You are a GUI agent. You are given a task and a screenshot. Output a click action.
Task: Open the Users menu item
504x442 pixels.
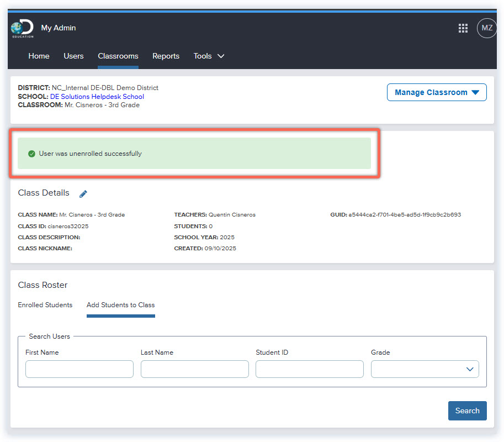click(x=73, y=56)
